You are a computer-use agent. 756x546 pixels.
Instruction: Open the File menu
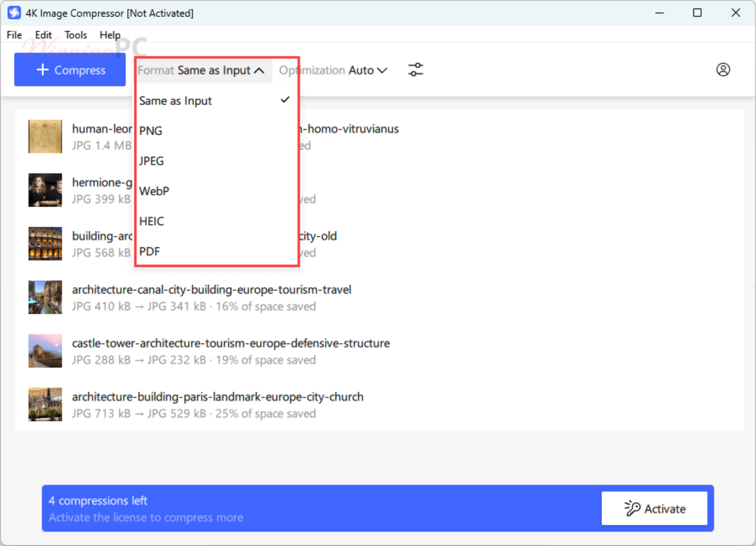point(14,35)
